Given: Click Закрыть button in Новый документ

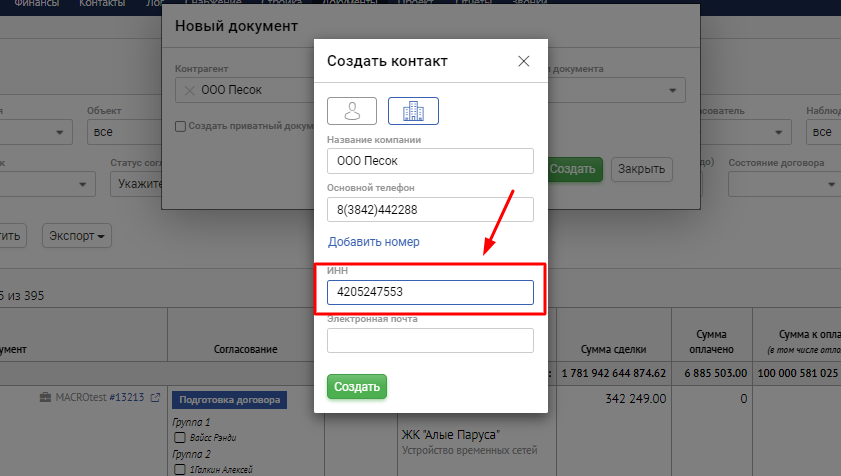Looking at the screenshot, I should [x=641, y=169].
